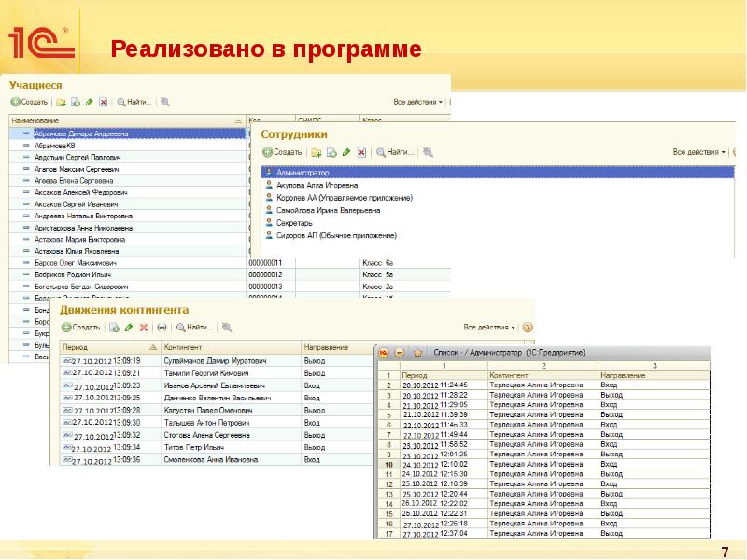Click the new group folder icon in Учащиеся

(61, 102)
